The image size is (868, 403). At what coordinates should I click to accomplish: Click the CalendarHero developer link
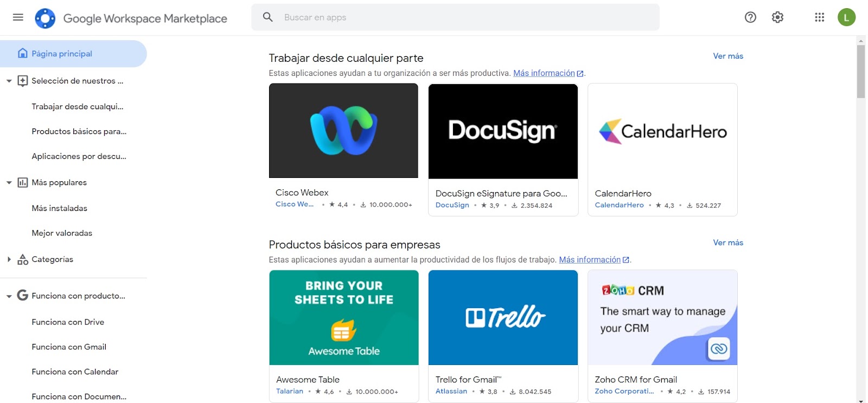pos(619,205)
